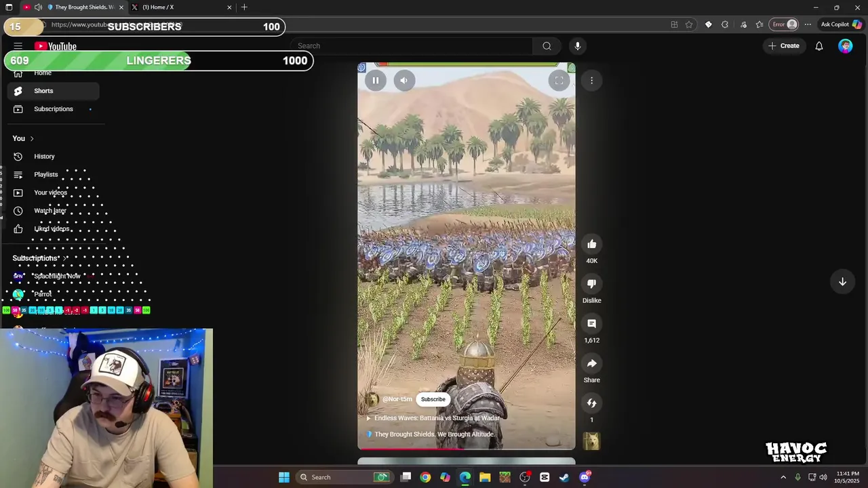The width and height of the screenshot is (868, 488).
Task: Open Your videos in the sidebar
Action: (x=54, y=192)
